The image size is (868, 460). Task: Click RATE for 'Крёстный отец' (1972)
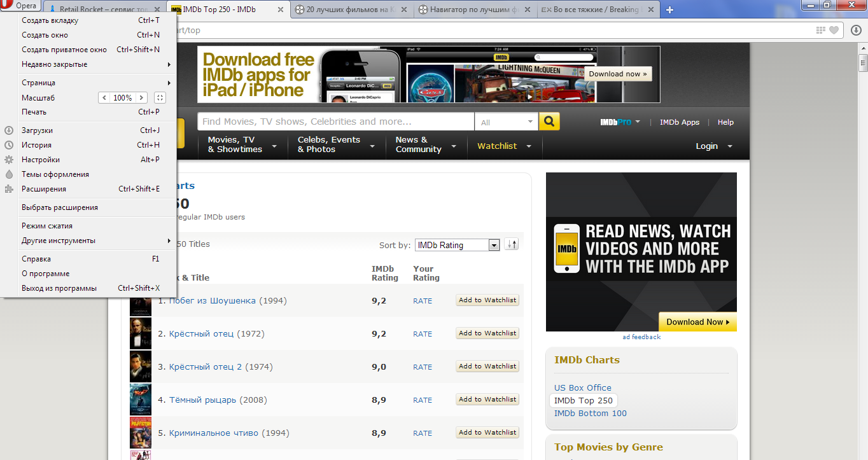(x=423, y=334)
